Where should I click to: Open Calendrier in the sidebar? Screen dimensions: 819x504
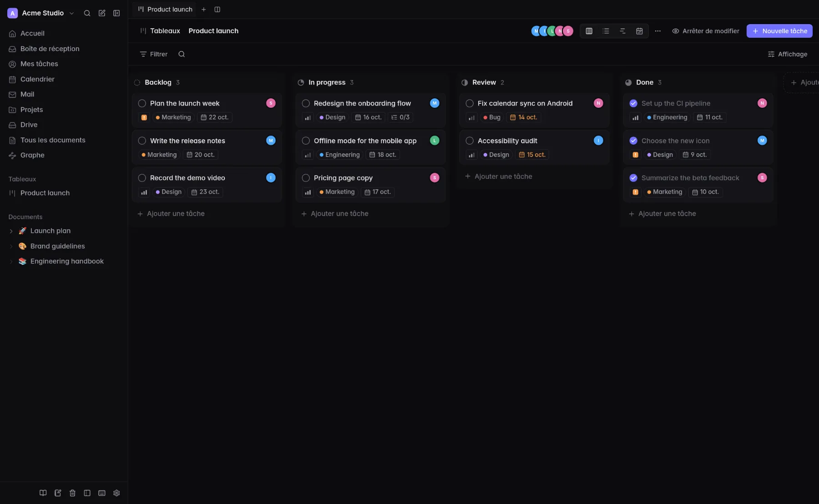coord(64,79)
